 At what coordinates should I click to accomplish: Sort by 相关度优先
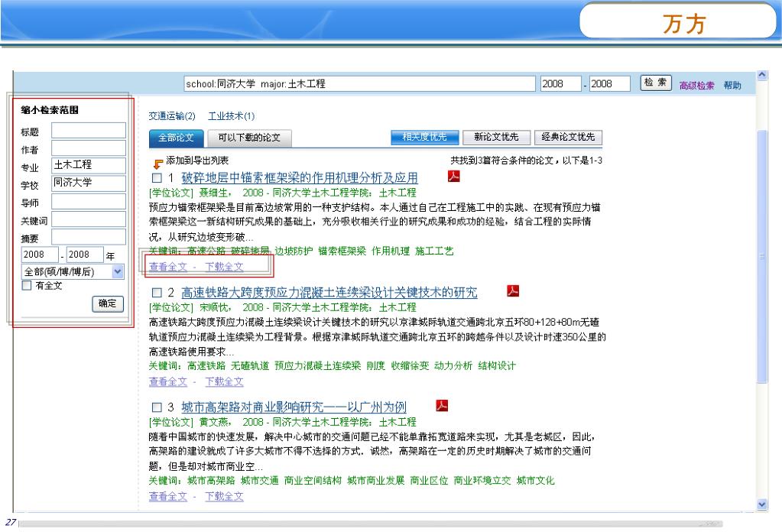424,137
